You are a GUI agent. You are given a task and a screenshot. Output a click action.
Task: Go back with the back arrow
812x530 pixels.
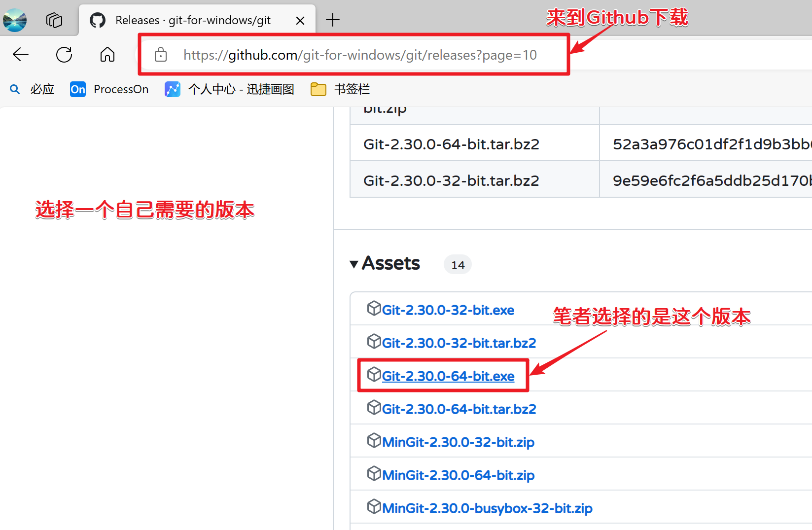coord(21,55)
